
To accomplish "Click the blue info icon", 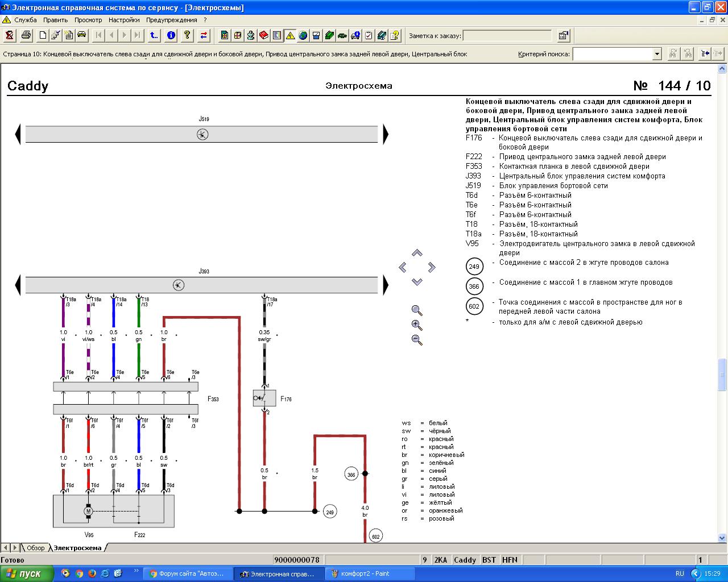I will 171,35.
